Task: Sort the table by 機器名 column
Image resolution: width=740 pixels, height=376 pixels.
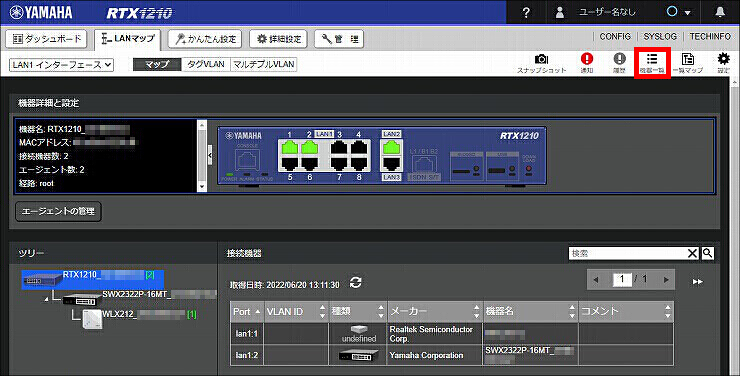Action: 531,311
